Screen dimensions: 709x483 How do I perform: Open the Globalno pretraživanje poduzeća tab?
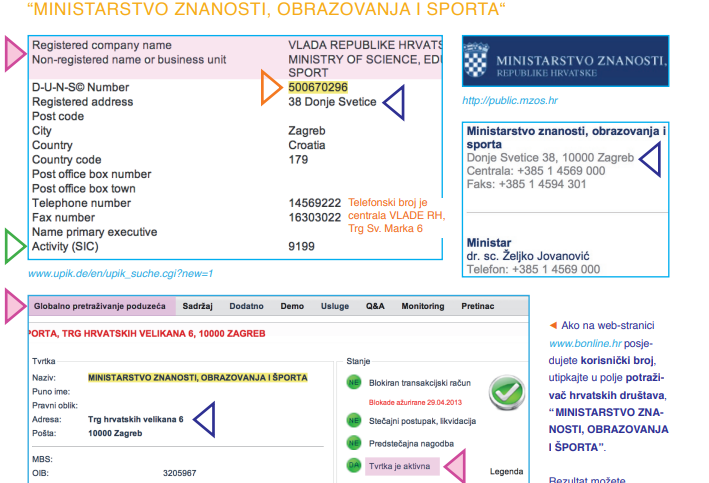[102, 306]
